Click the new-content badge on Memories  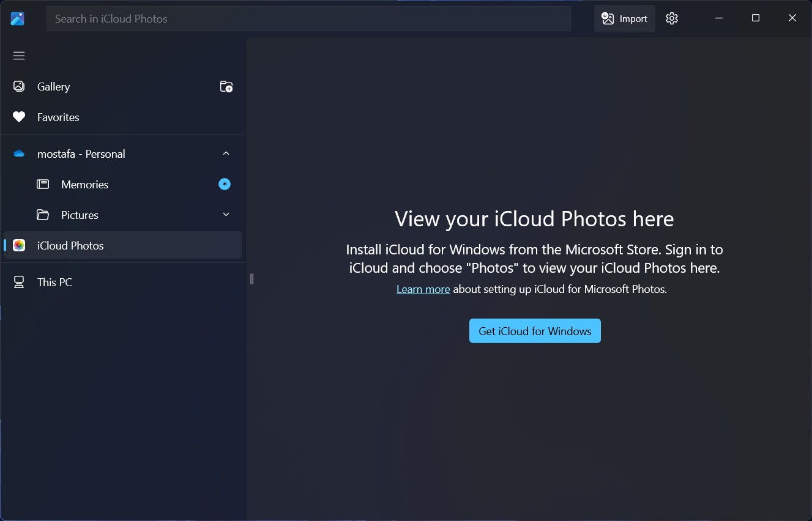coord(225,184)
